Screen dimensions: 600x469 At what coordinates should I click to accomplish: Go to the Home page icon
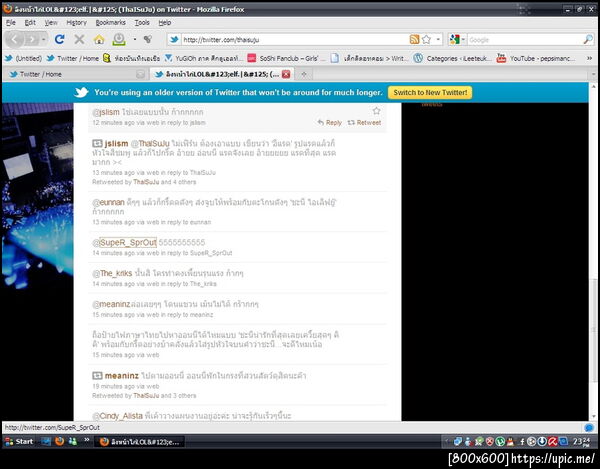tap(99, 39)
